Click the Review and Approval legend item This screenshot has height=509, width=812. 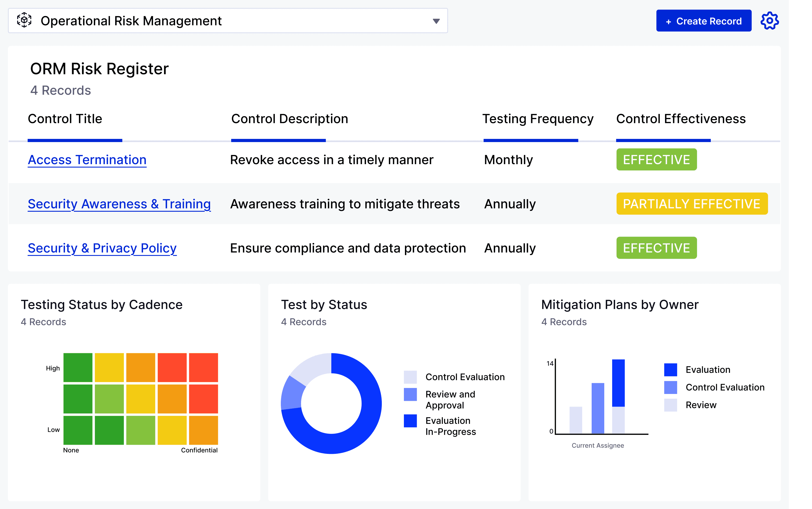450,399
